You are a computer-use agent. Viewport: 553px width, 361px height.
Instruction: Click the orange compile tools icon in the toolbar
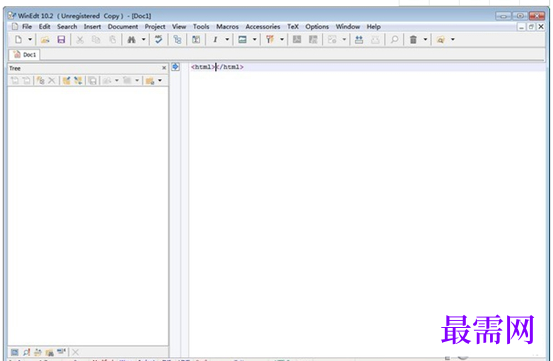[x=270, y=39]
